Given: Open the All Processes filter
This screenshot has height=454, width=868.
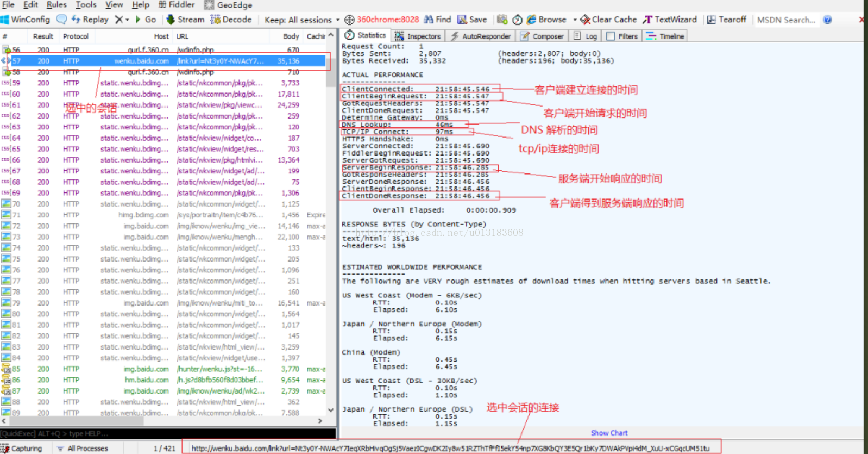Looking at the screenshot, I should (83, 449).
